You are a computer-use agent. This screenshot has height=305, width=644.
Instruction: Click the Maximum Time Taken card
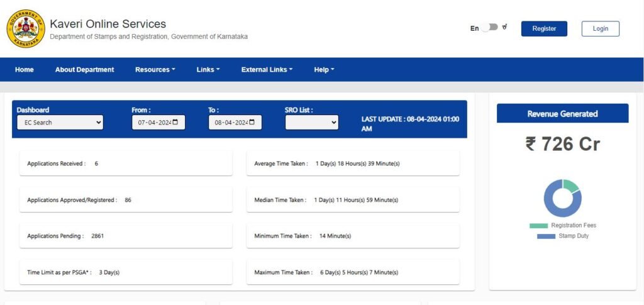pos(353,272)
